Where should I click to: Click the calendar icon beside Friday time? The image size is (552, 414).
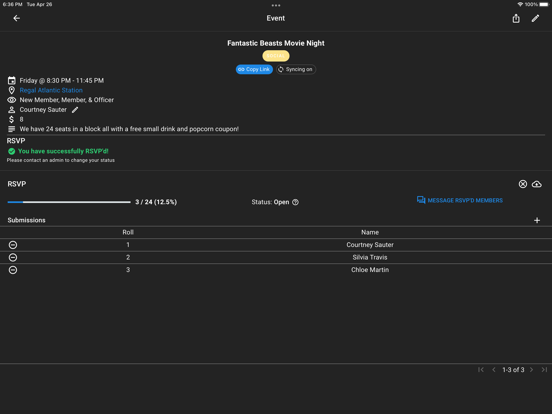click(x=12, y=81)
